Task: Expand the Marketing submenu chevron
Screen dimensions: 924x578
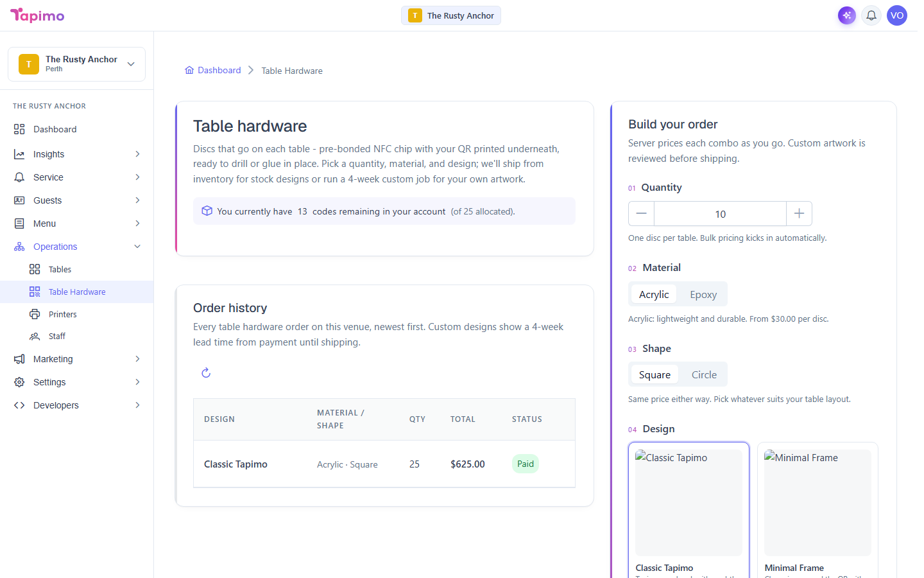Action: click(x=137, y=359)
